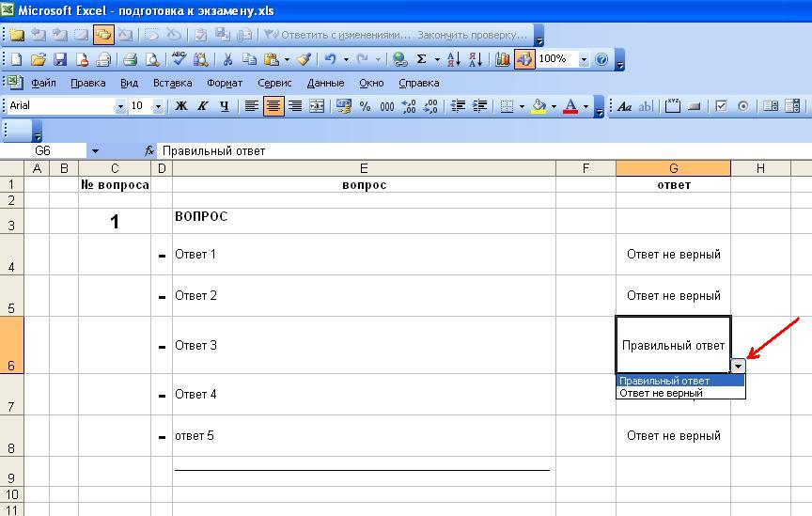Toggle italic (К) formatting

click(x=203, y=106)
